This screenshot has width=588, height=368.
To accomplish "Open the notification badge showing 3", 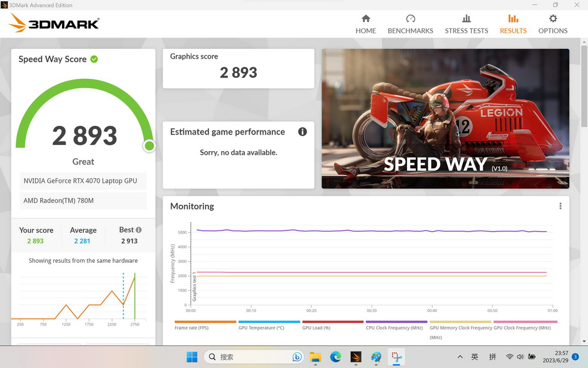I will coord(575,356).
